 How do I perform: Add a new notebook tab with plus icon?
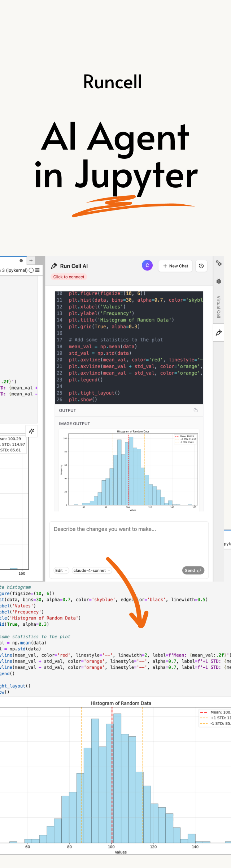pos(31,260)
